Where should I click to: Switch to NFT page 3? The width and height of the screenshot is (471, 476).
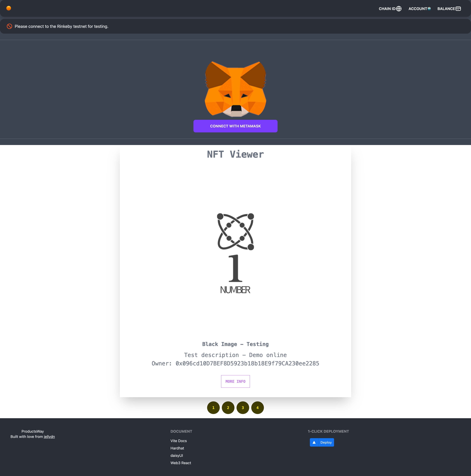[243, 408]
